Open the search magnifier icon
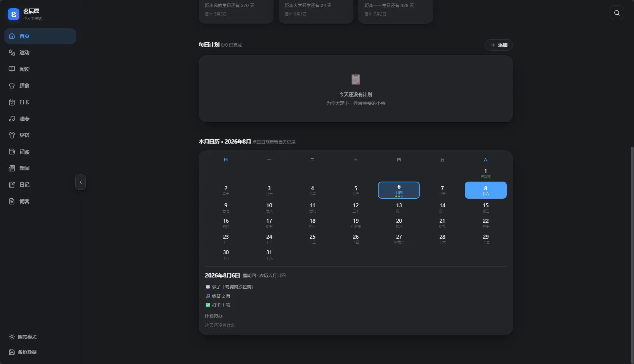This screenshot has height=364, width=634. [x=617, y=13]
